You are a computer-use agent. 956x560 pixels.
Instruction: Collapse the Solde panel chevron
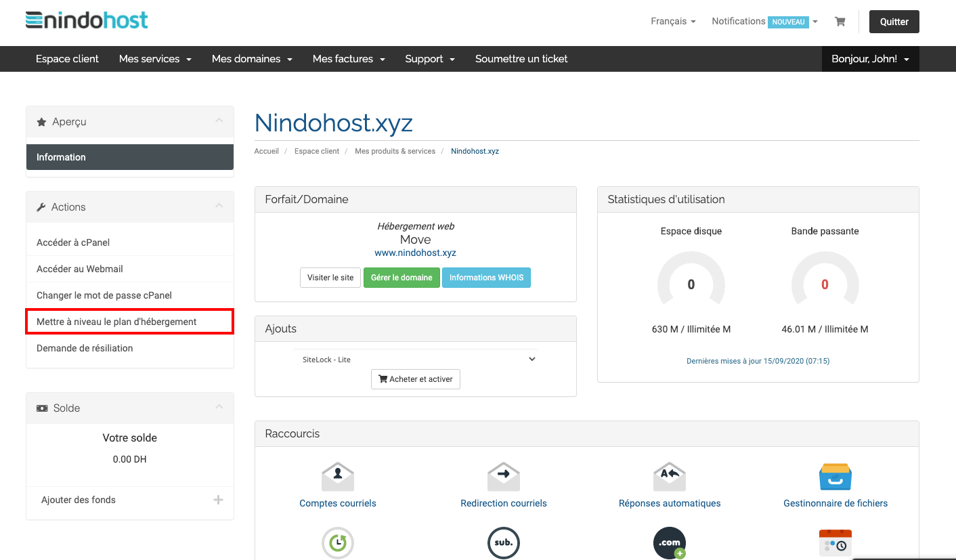click(x=219, y=407)
